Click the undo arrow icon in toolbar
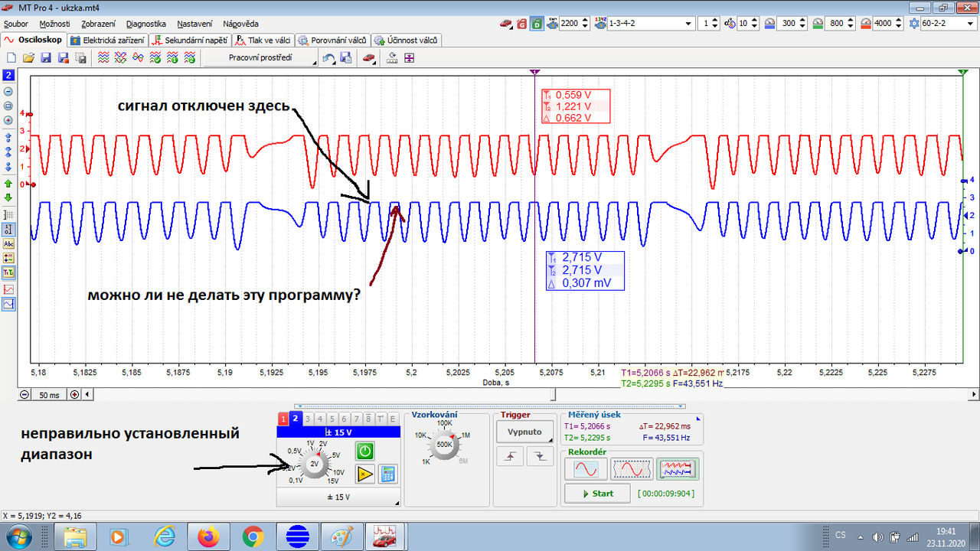 (x=328, y=57)
